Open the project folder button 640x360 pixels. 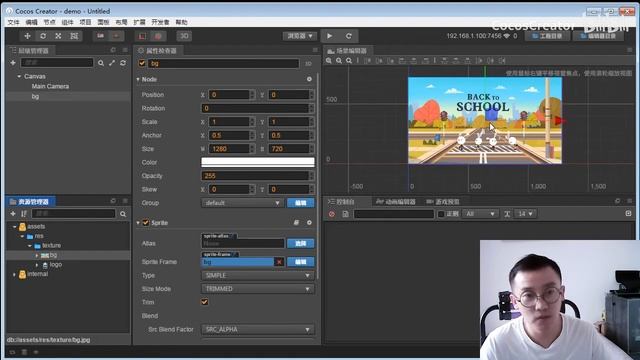pyautogui.click(x=547, y=36)
